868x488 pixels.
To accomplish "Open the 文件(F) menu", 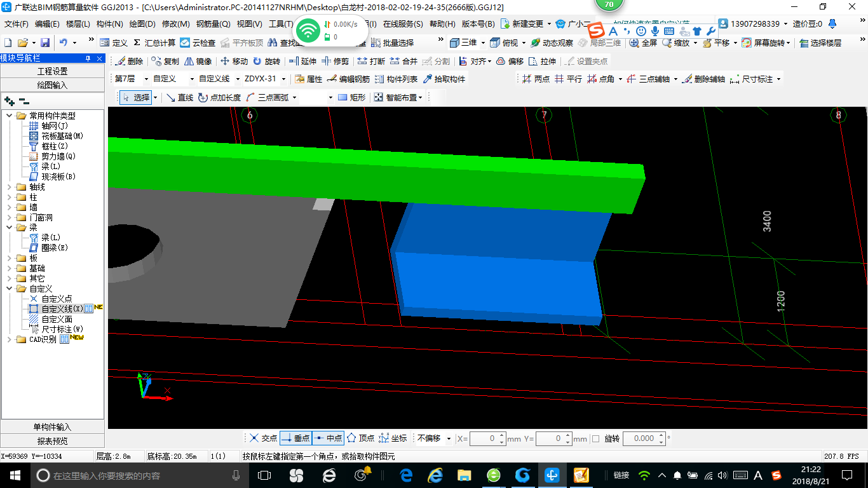I will click(x=17, y=24).
